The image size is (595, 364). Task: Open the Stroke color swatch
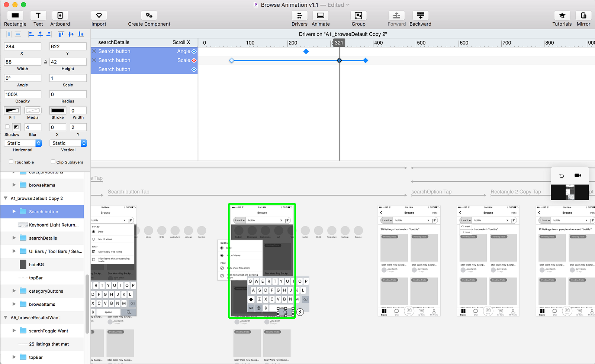click(x=58, y=110)
